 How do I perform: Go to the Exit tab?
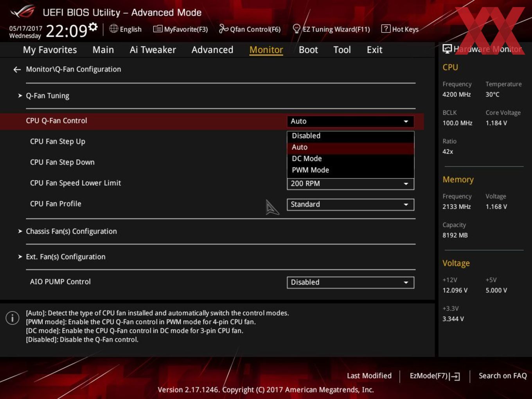coord(374,50)
